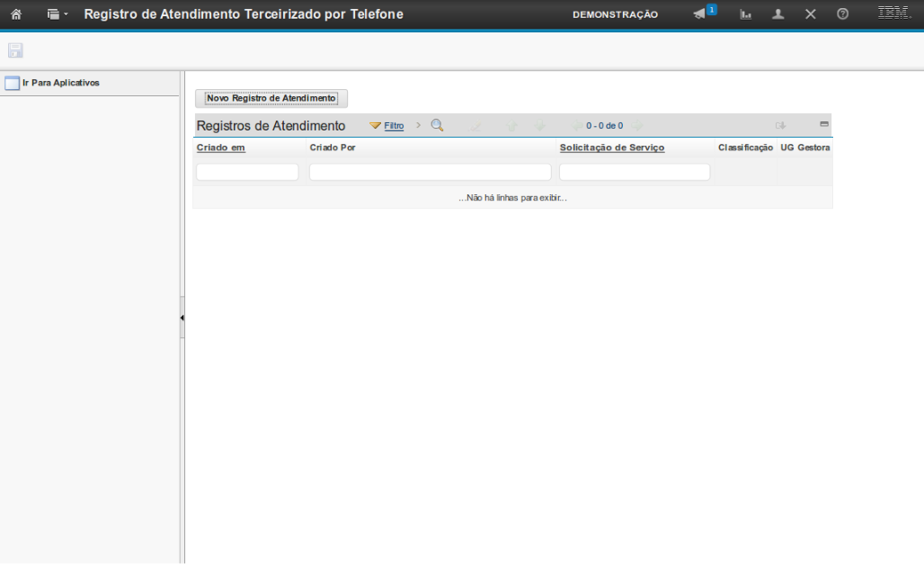
Task: Expand the arrow next to Filtro
Action: click(418, 125)
